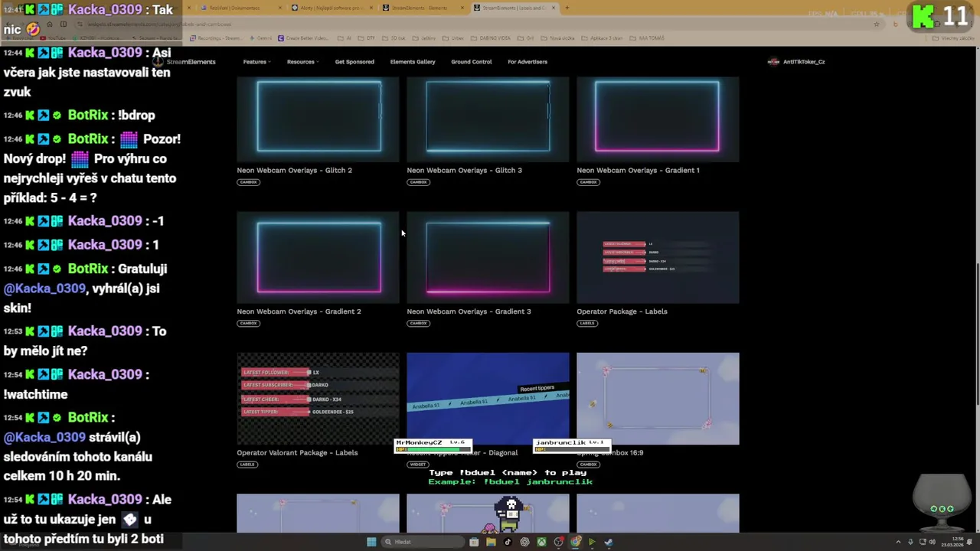Click Kacka_0309 username on the !watchtime message
Screen dimensions: 980x551
[x=105, y=374]
